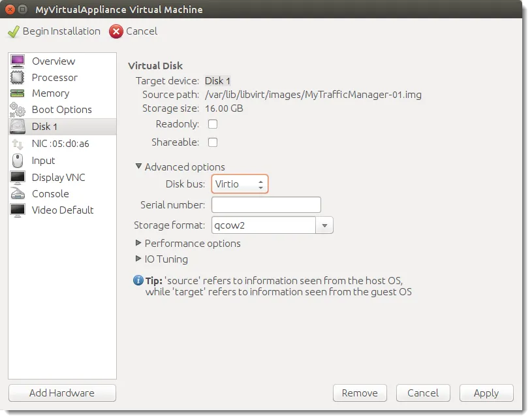Select the NIC network arrows icon
532x420 pixels.
tap(18, 144)
